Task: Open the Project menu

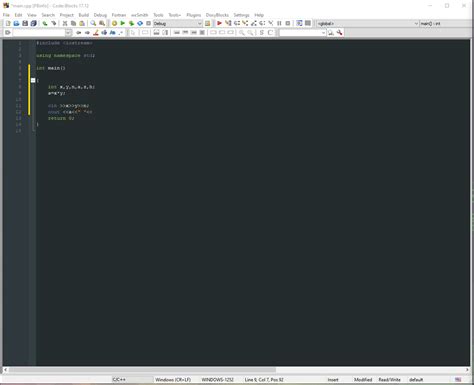Action: [x=67, y=15]
